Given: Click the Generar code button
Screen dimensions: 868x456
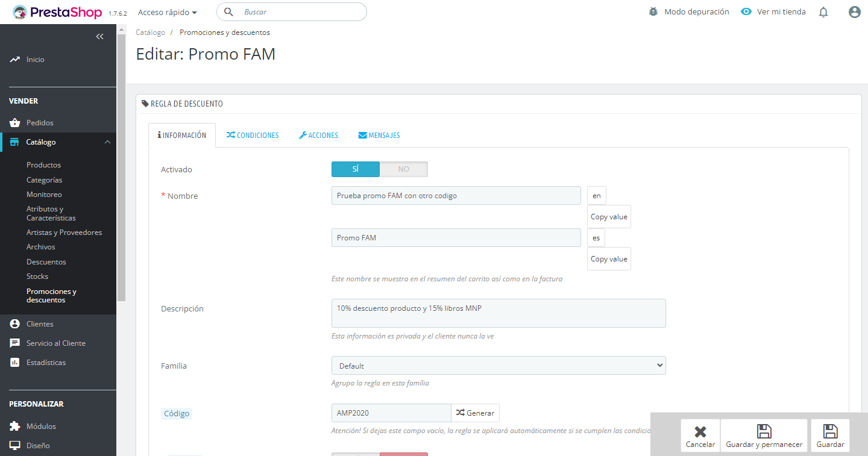Looking at the screenshot, I should 475,413.
